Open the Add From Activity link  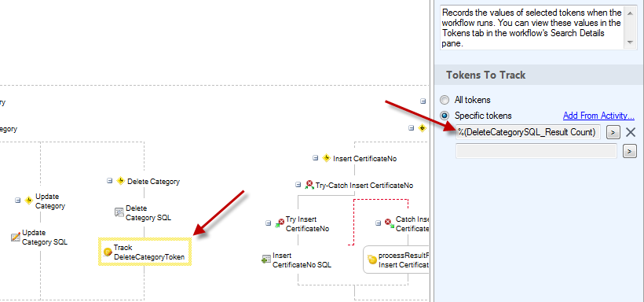coord(598,116)
